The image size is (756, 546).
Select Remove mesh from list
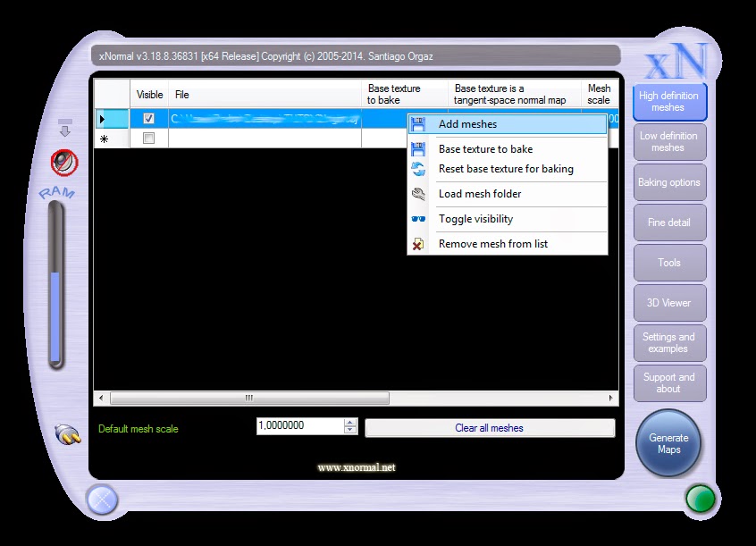tap(508, 244)
